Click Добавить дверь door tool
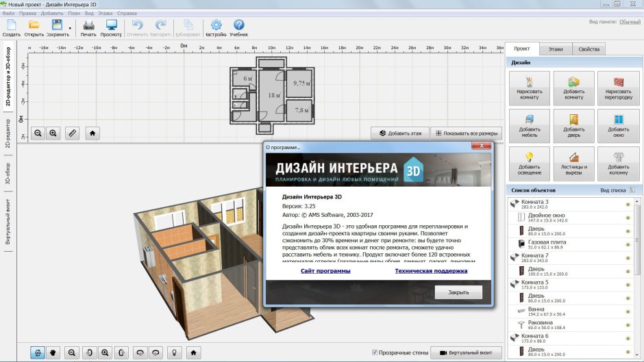Screen dimensions: 644x362 (573, 126)
